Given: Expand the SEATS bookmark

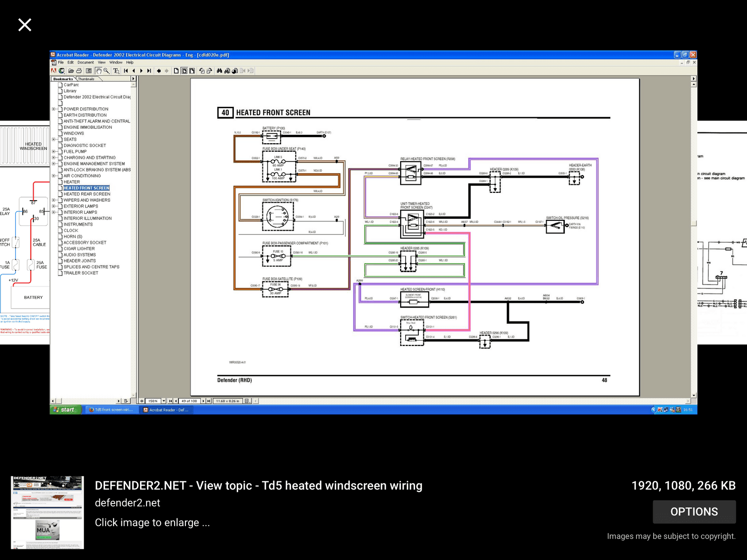Looking at the screenshot, I should 53,140.
